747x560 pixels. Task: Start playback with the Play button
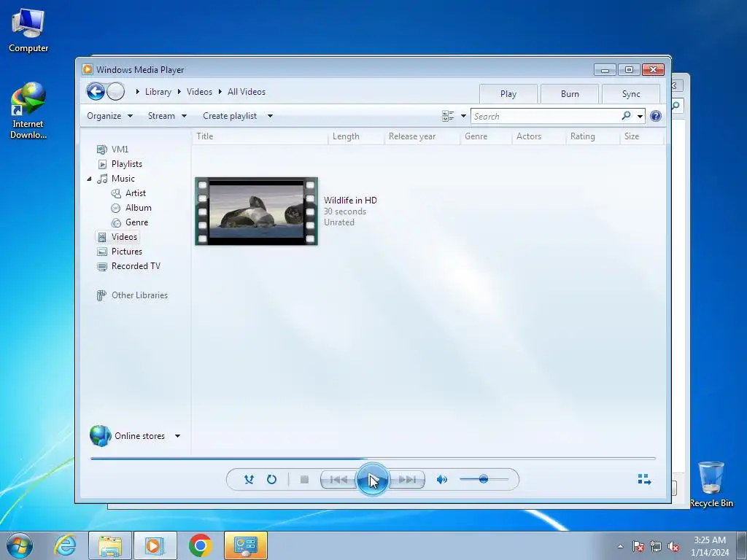point(372,480)
